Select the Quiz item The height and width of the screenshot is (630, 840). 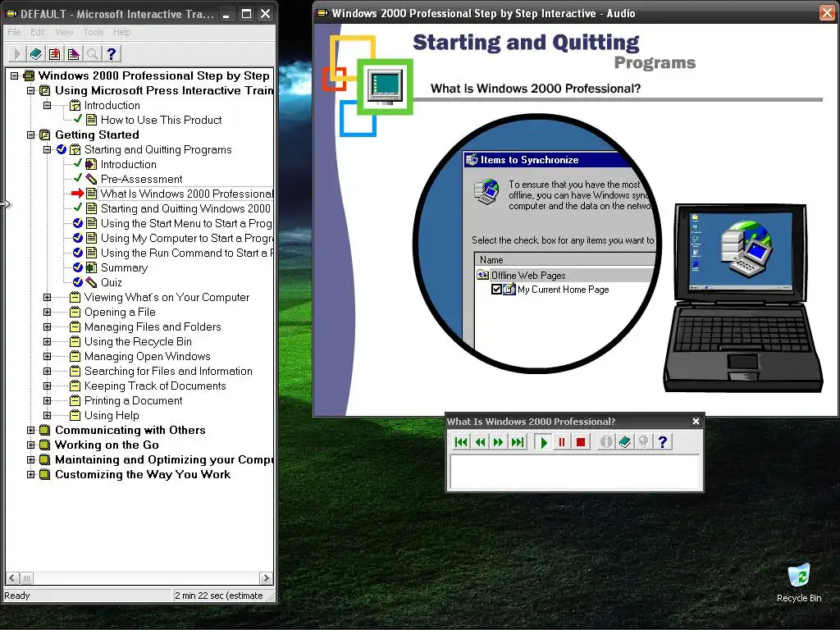(x=112, y=282)
